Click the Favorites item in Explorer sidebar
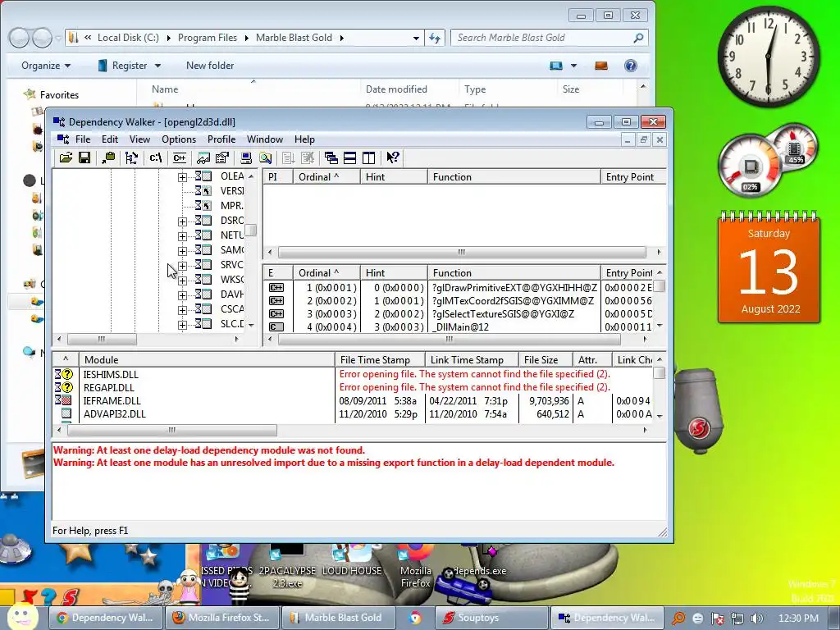 [59, 95]
